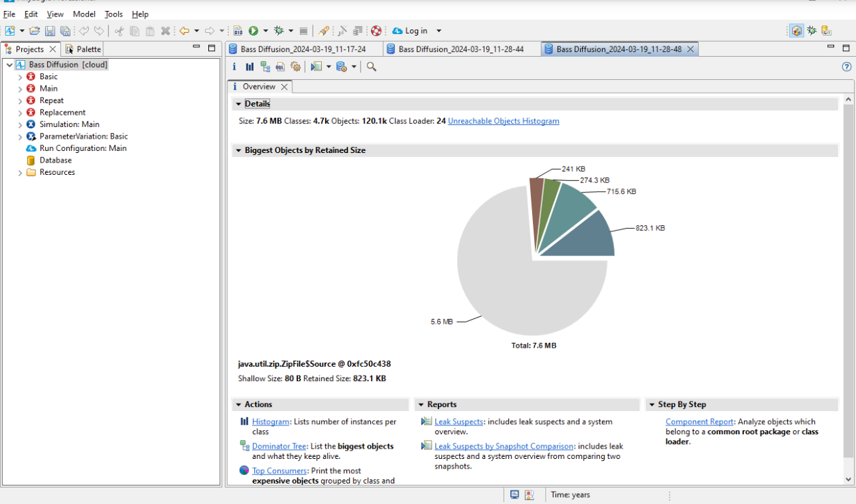
Task: Open the Query Browser database icon
Action: 341,67
